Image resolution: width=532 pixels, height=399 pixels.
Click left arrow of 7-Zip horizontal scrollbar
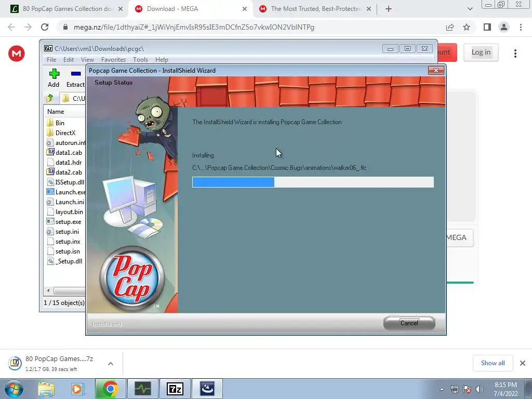(48, 290)
